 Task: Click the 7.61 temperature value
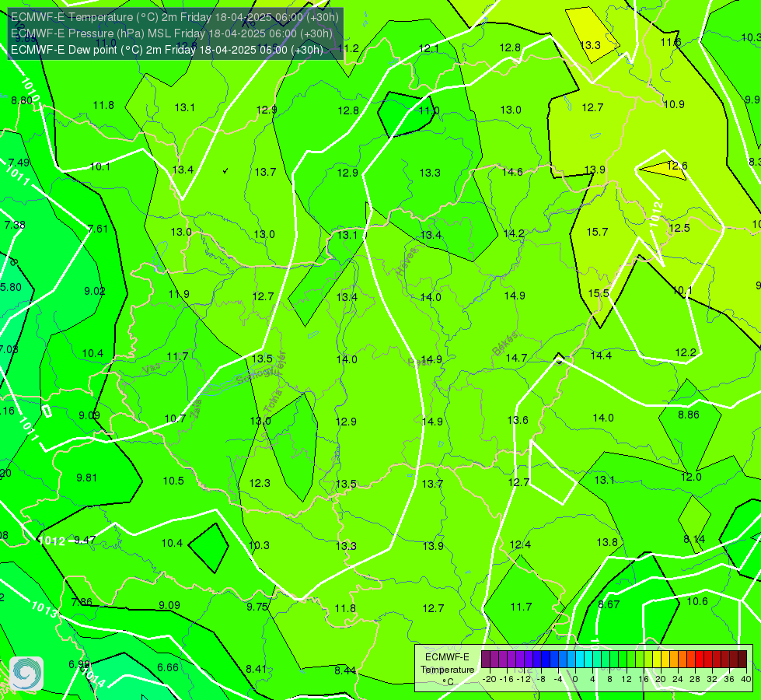click(x=98, y=229)
